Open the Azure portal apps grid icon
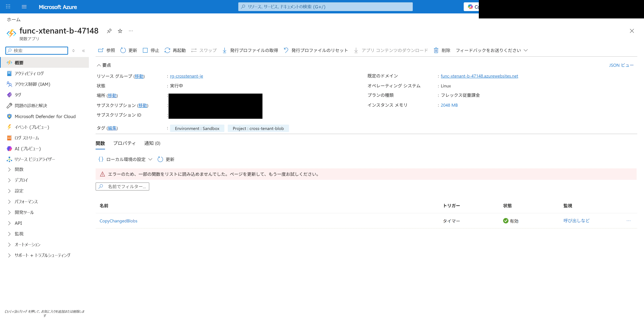Screen dimensions: 644x319 8,7
